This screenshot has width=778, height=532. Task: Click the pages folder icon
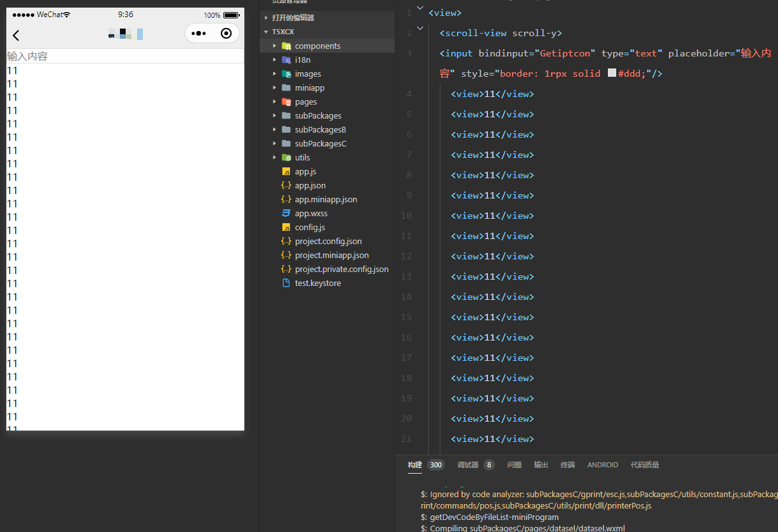[x=286, y=101]
